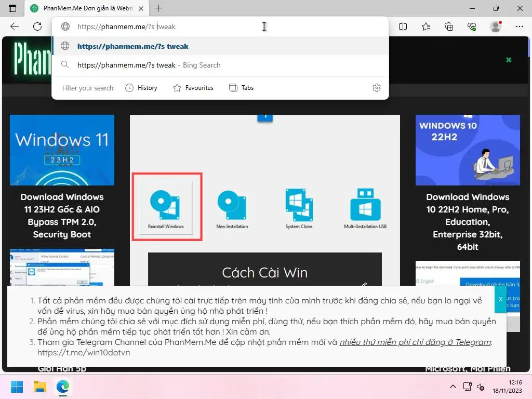
Task: Open Download Windows 10 22H2 article link
Action: point(468,222)
